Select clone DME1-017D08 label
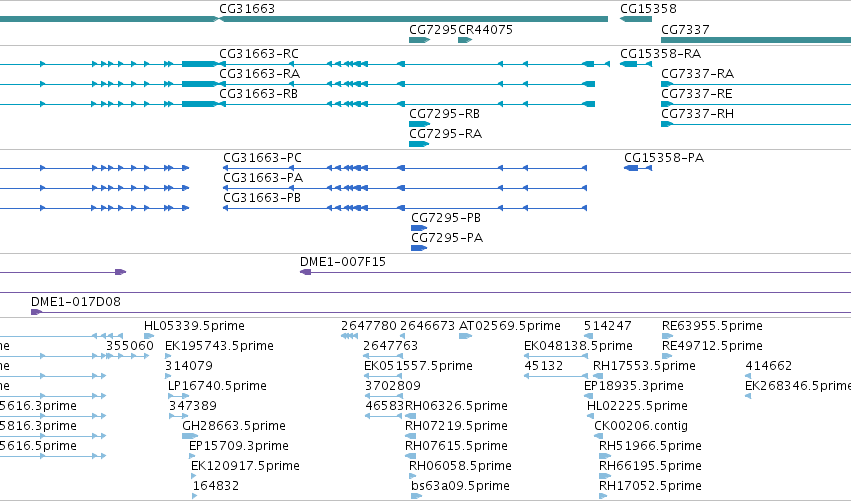 pyautogui.click(x=76, y=302)
